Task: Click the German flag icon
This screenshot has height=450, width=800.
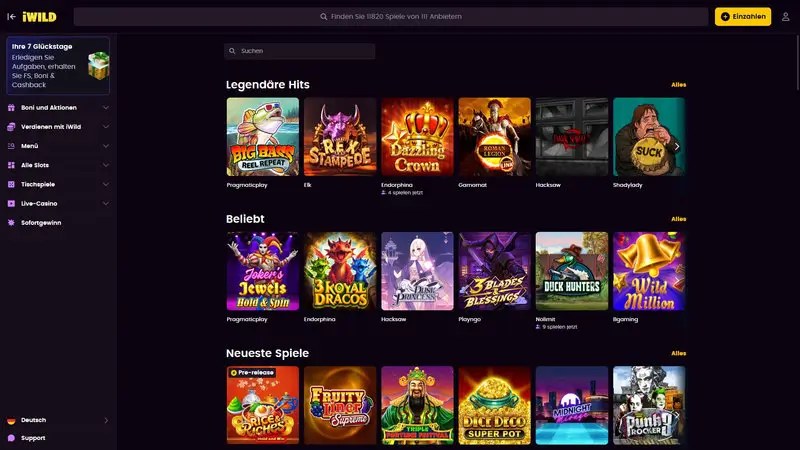Action: click(x=11, y=420)
